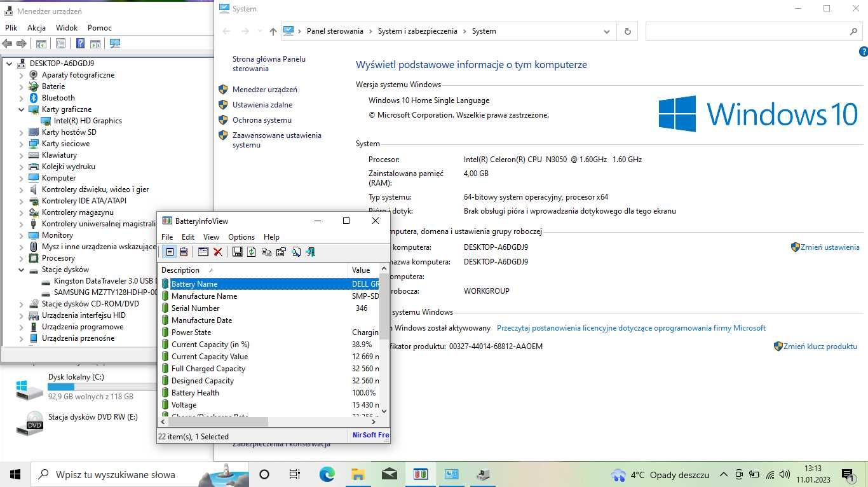Click Back arrow in Device Manager toolbar
This screenshot has height=487, width=868.
7,43
